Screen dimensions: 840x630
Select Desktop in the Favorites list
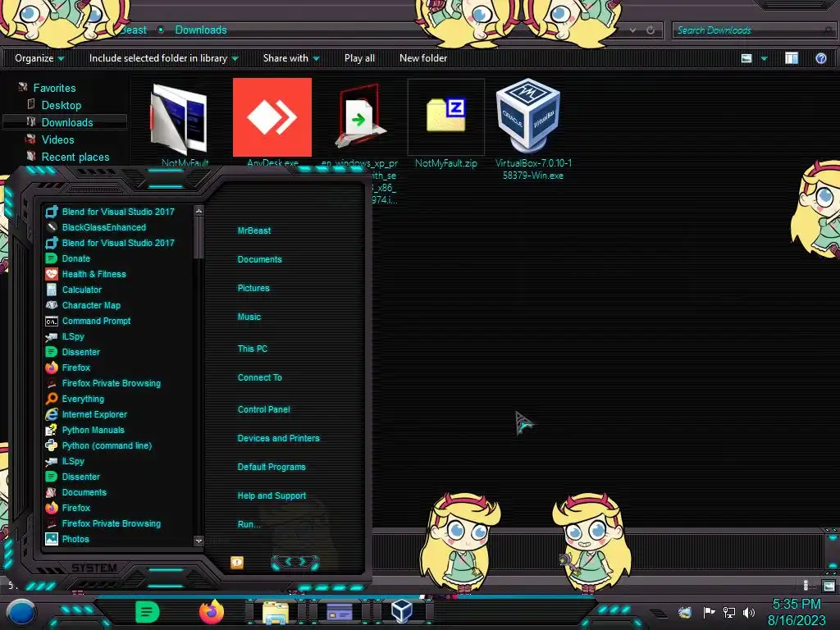click(61, 105)
